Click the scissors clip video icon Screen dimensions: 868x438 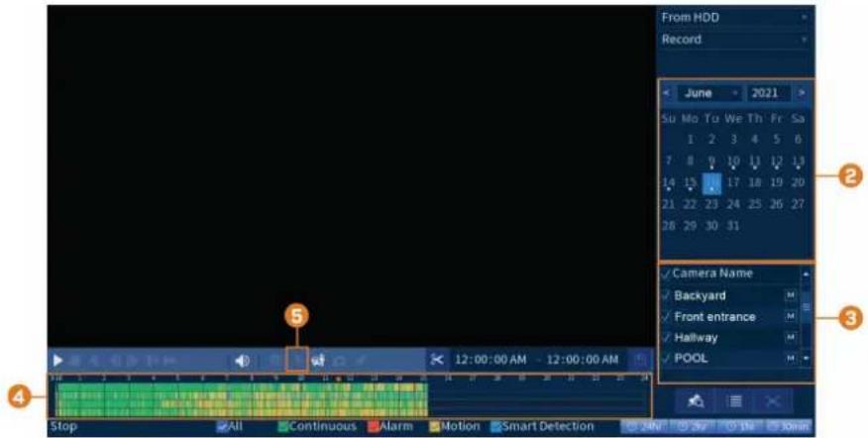point(437,360)
